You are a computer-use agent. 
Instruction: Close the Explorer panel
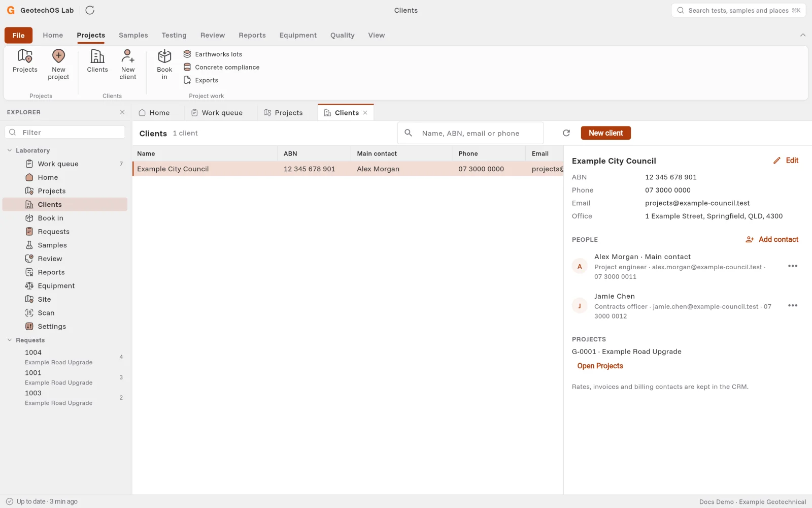pos(122,112)
